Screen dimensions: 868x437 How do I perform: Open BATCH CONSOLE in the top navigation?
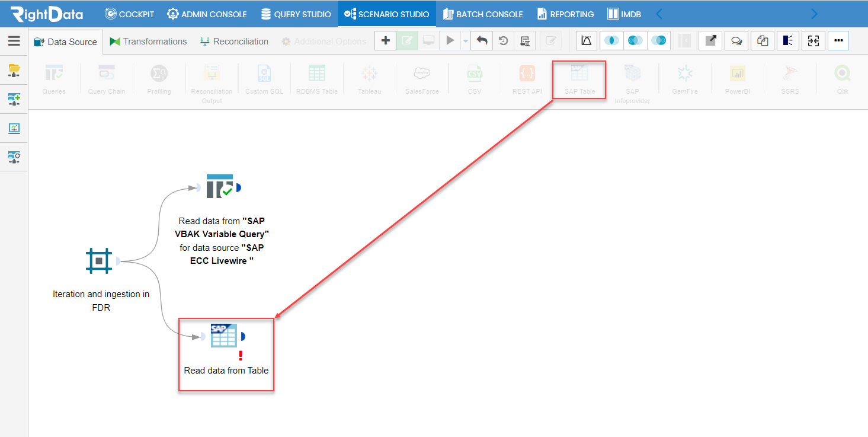[482, 14]
